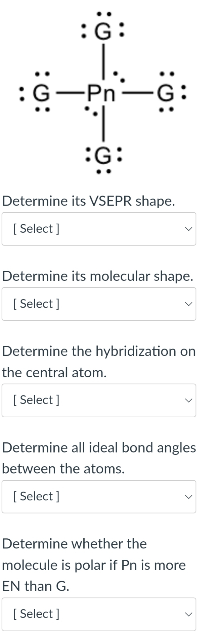Screen dimensions: 217x644
Task: Open the polarity dropdown
Action: click(x=99, y=614)
